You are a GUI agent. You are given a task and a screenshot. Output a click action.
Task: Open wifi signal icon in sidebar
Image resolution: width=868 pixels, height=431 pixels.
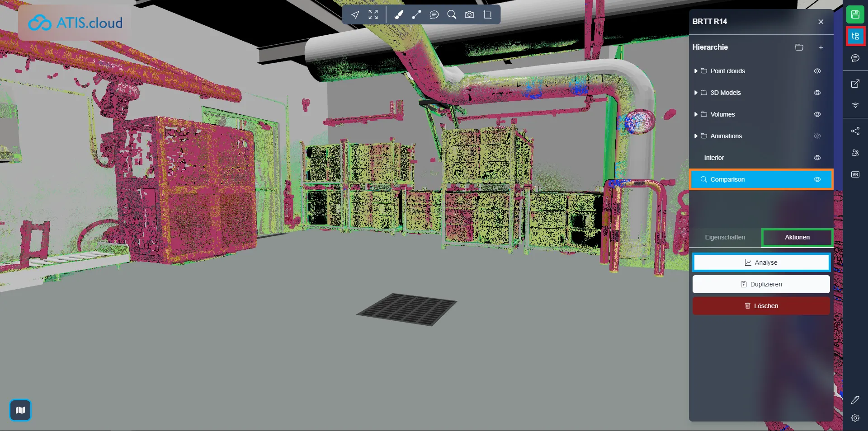click(855, 105)
